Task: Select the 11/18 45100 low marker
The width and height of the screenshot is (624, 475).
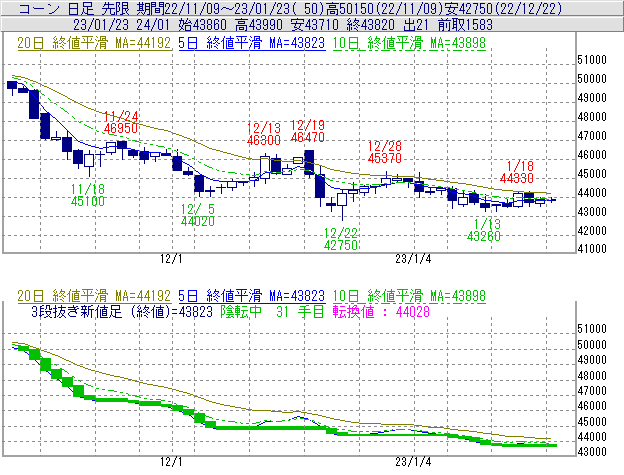Action: (x=88, y=195)
